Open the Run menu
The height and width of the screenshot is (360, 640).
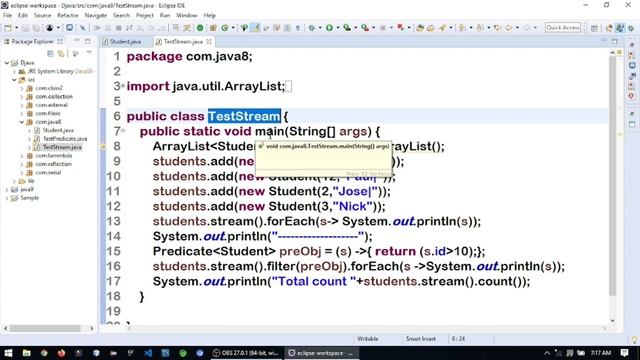(x=165, y=16)
